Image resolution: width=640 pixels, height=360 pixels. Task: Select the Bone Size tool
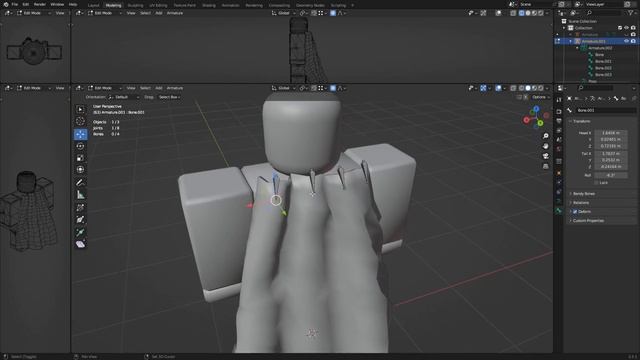click(80, 220)
